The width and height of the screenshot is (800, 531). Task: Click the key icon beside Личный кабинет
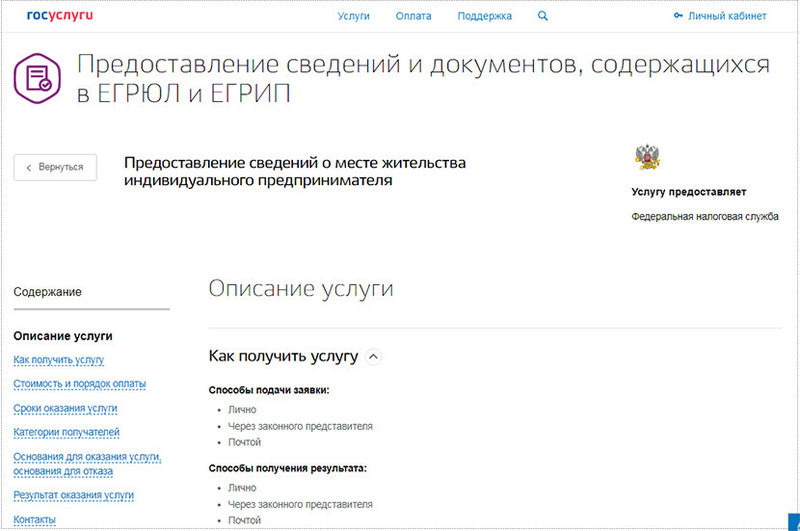coord(678,16)
